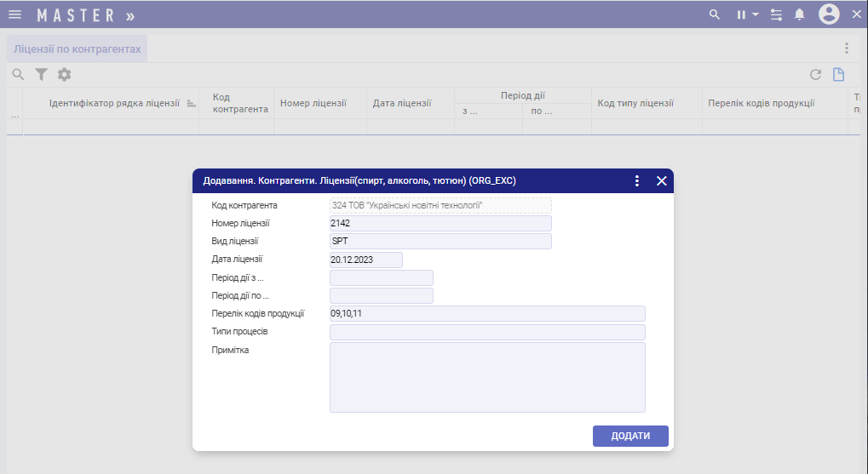The height and width of the screenshot is (474, 868).
Task: Expand the pause dropdown in the header
Action: click(747, 14)
